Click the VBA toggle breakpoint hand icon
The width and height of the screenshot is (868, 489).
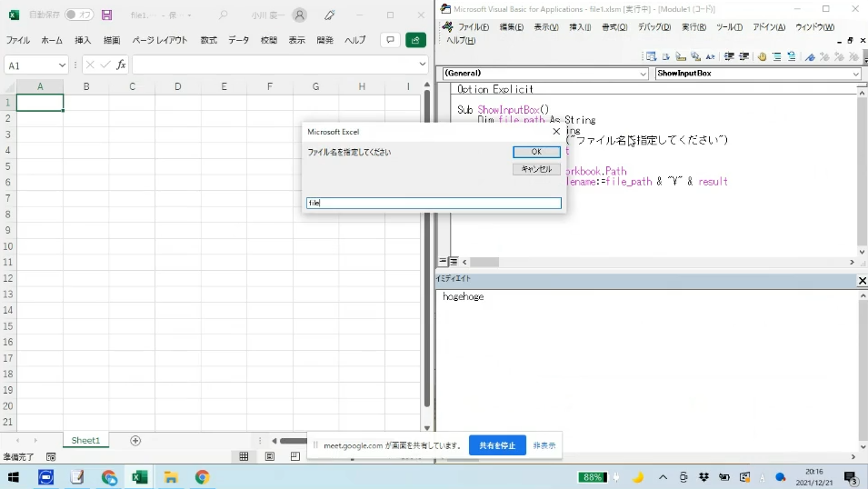[x=762, y=56]
